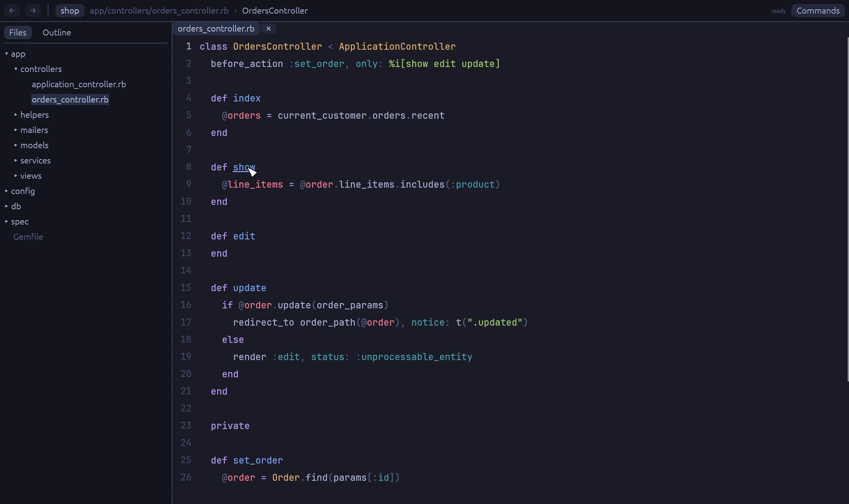The width and height of the screenshot is (849, 504).
Task: Click the private keyword on line 23
Action: (230, 426)
